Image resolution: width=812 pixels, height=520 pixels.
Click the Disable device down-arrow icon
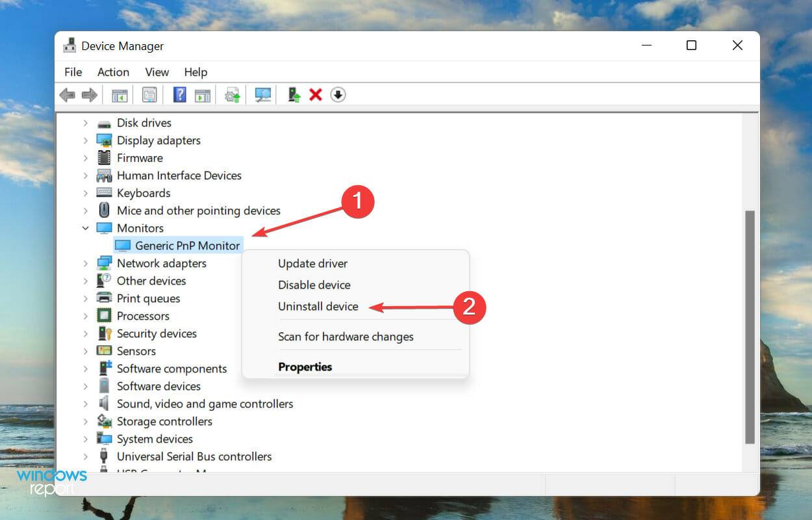tap(338, 94)
